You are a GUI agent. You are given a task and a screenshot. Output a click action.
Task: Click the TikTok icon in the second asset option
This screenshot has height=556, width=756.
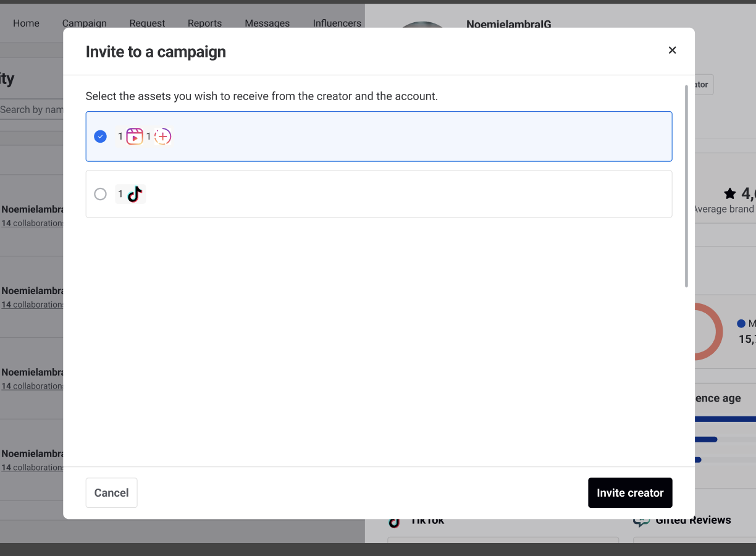(133, 194)
